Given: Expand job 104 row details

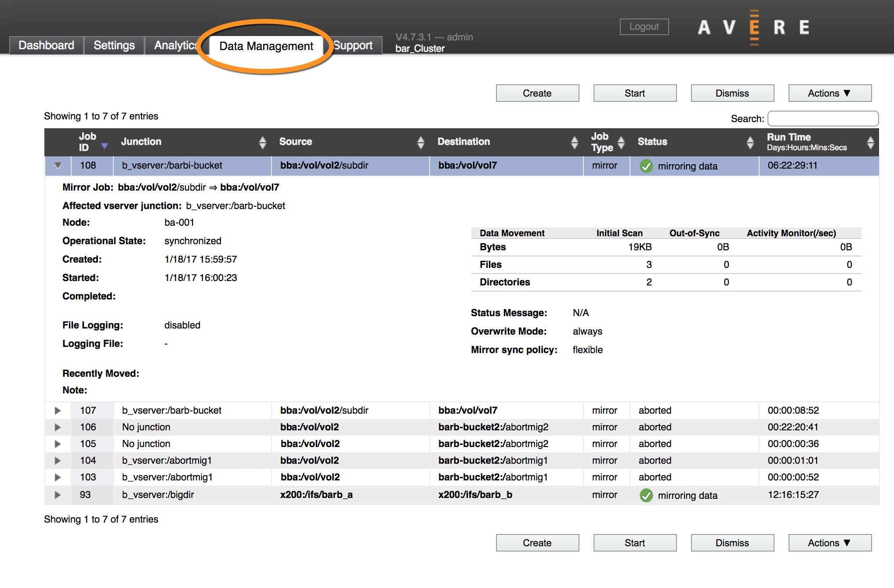Looking at the screenshot, I should coord(58,460).
